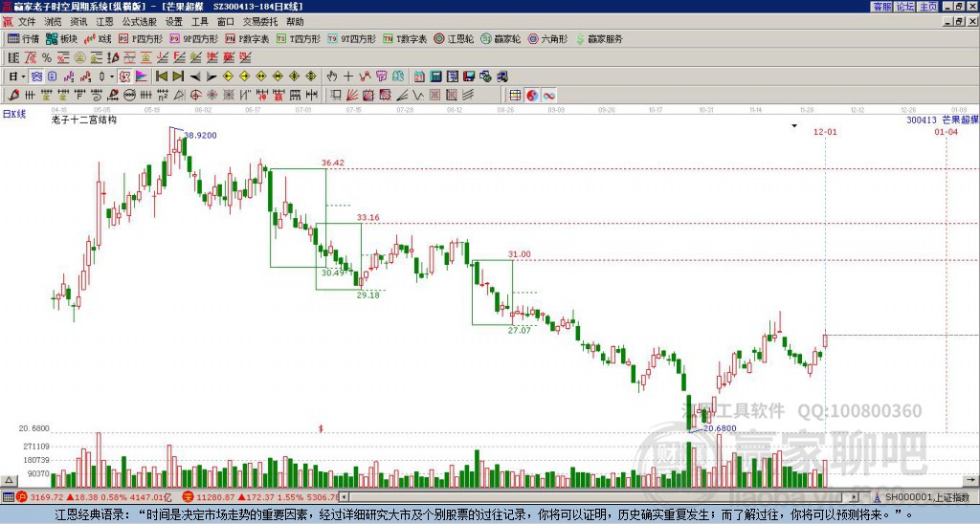The width and height of the screenshot is (980, 524).
Task: Open the 交易委托 menu
Action: (260, 22)
